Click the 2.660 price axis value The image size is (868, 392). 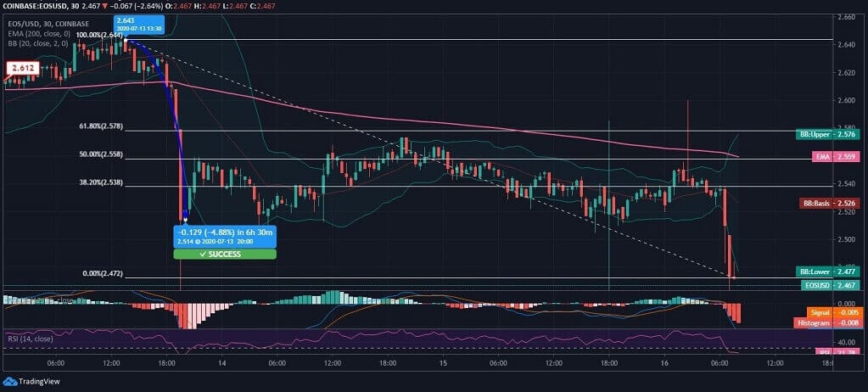[847, 17]
